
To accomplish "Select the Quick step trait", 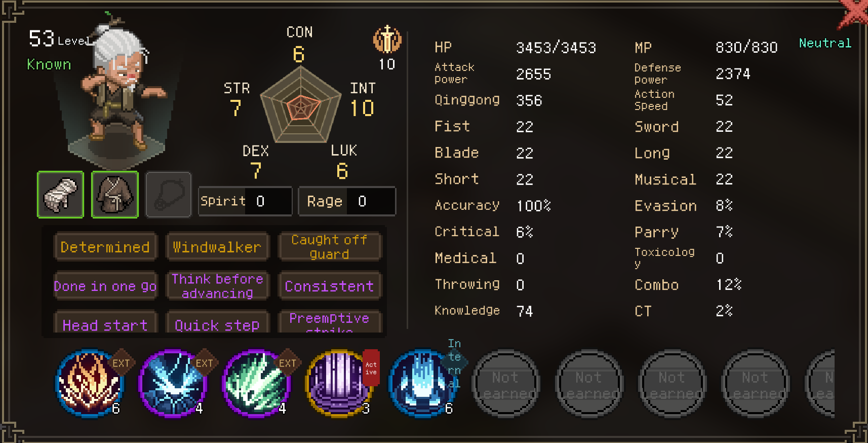I will (x=217, y=322).
